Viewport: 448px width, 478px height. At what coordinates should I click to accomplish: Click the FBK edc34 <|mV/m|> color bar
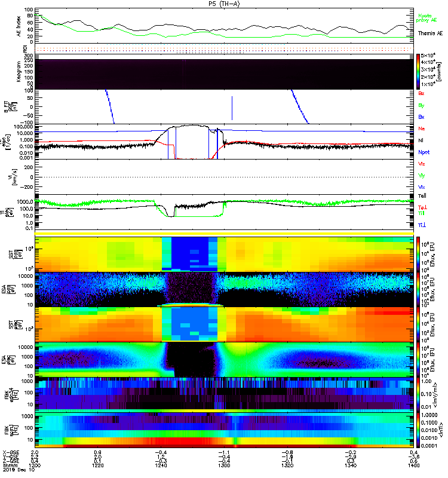click(x=418, y=394)
